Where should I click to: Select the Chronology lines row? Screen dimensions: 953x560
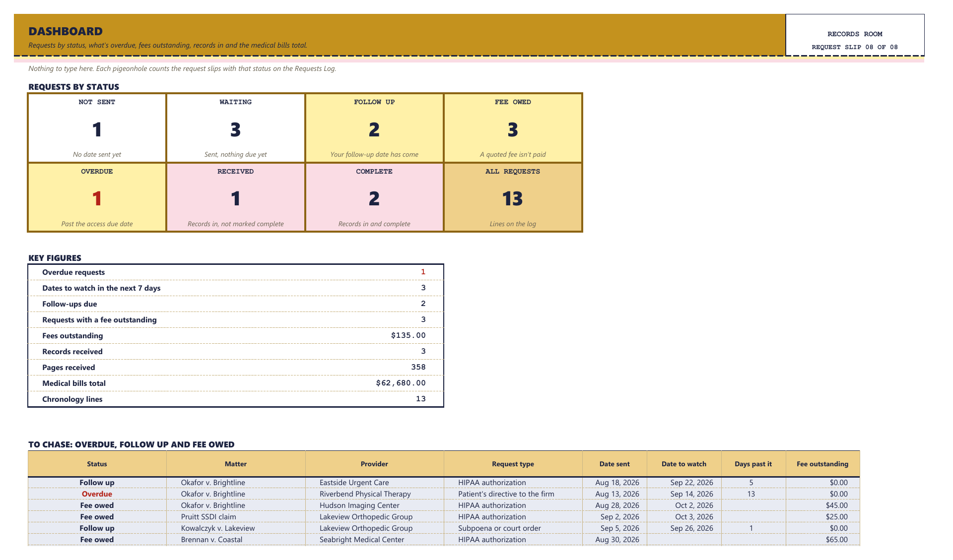click(x=235, y=399)
